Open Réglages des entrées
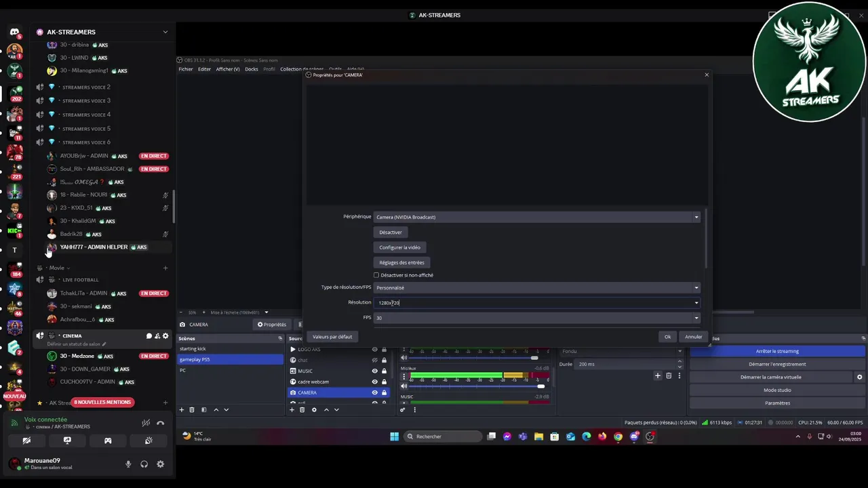 pyautogui.click(x=402, y=262)
